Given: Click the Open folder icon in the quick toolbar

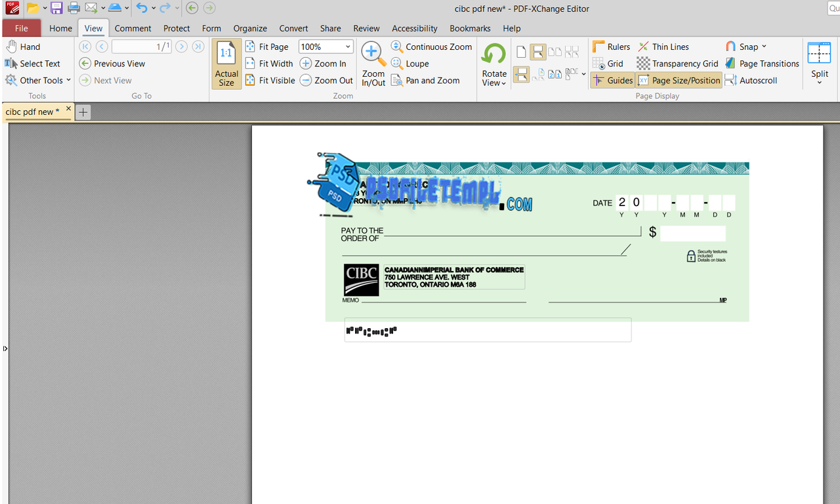Looking at the screenshot, I should (x=32, y=8).
